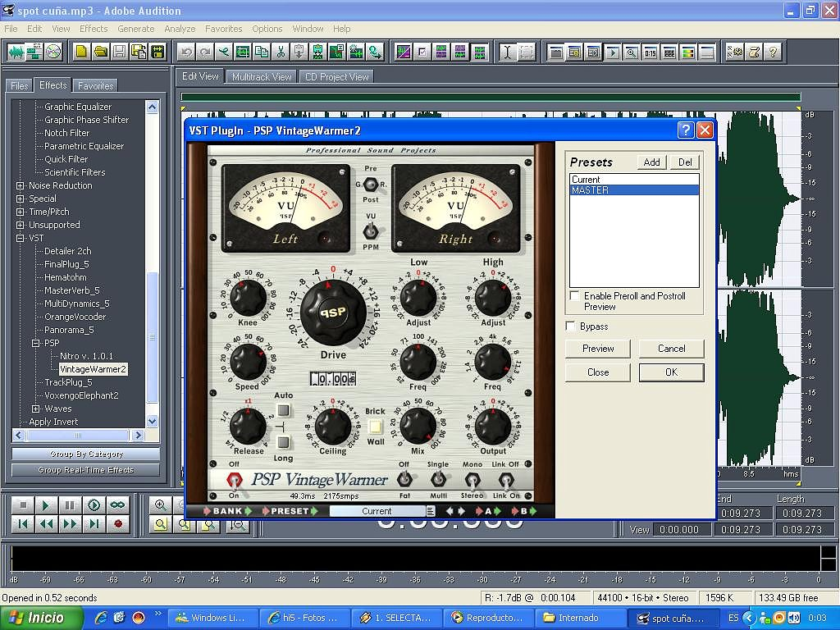Open the Effects menu
Screen dimensions: 840x630
coord(94,29)
